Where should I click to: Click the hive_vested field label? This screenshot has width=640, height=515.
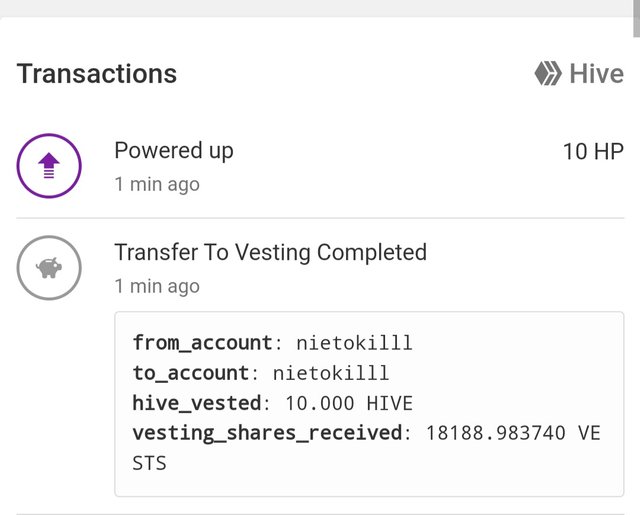(197, 403)
